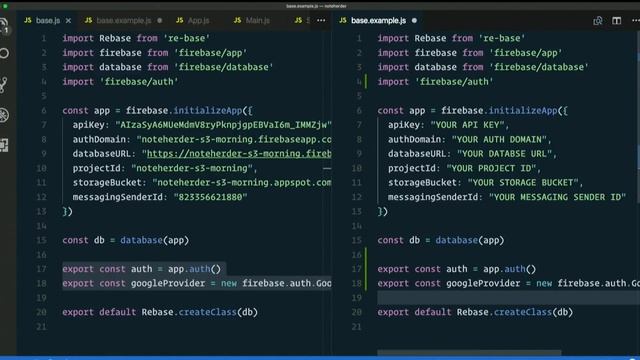The image size is (640, 360).
Task: Open the Extensions view
Action: click(x=4, y=145)
